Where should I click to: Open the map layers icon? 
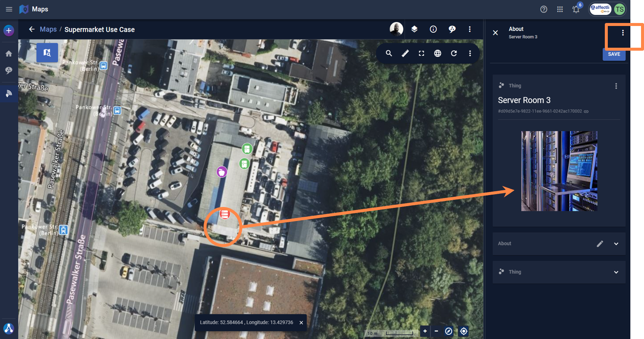414,29
